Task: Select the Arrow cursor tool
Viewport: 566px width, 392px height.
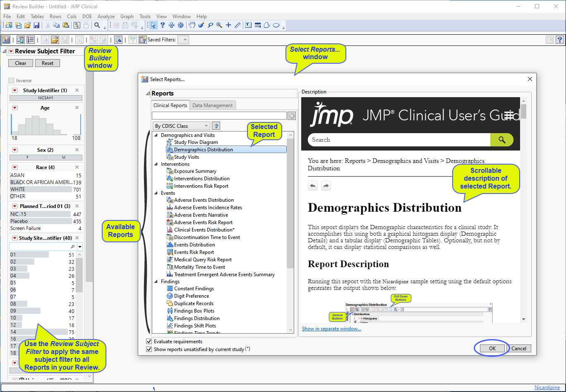Action: click(x=153, y=25)
